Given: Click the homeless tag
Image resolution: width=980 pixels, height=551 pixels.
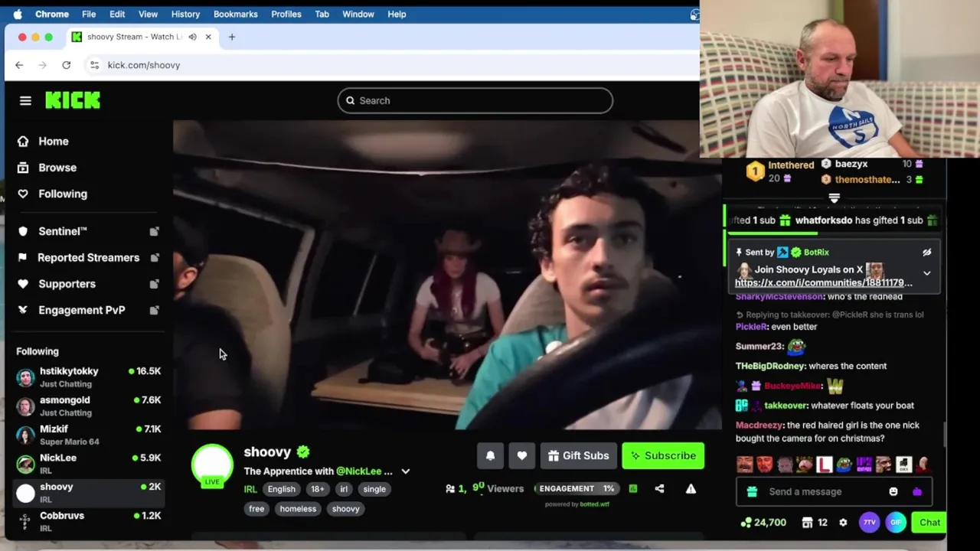Looking at the screenshot, I should pos(298,508).
